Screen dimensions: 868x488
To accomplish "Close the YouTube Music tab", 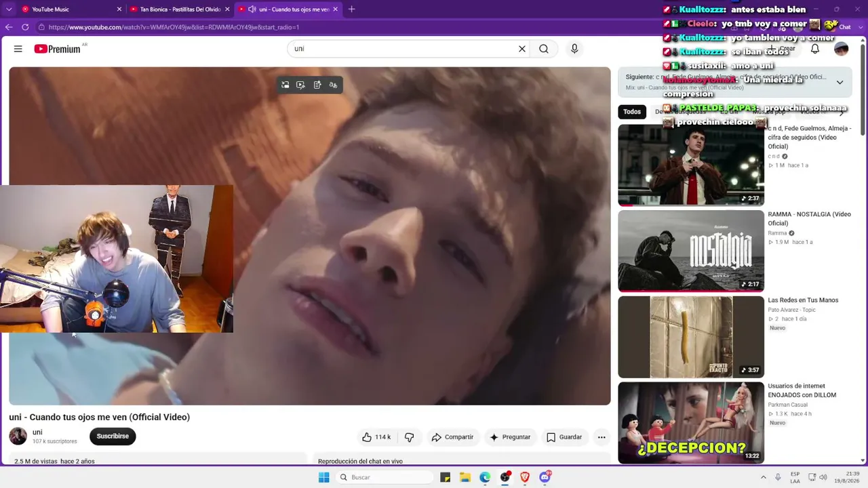I will [x=119, y=9].
